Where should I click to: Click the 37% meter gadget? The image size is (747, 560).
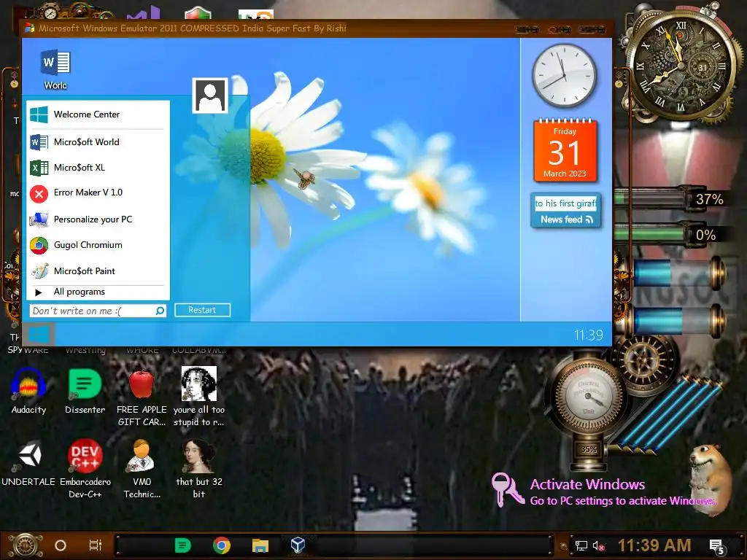671,198
